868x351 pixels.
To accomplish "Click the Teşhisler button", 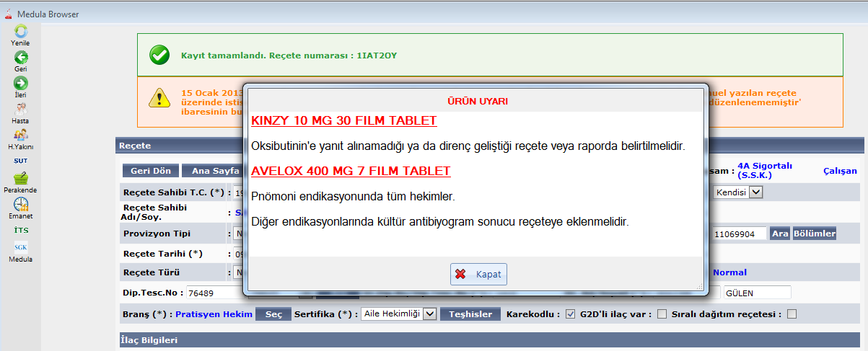I will (x=470, y=314).
